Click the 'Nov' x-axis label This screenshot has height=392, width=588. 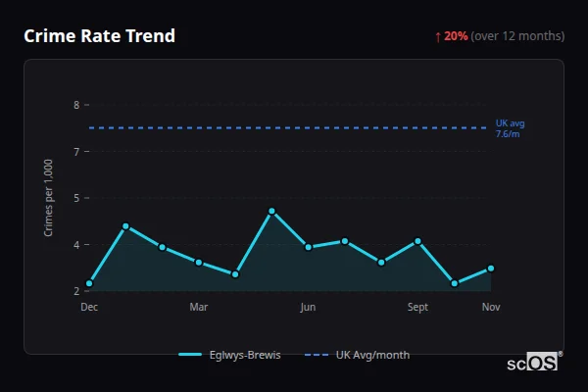coord(491,307)
